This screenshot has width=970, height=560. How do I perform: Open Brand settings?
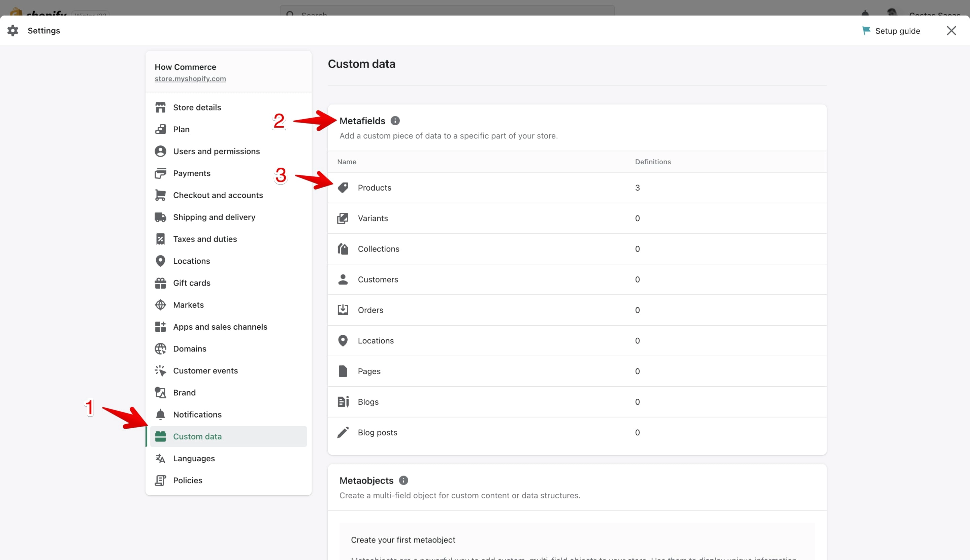[x=228, y=393]
